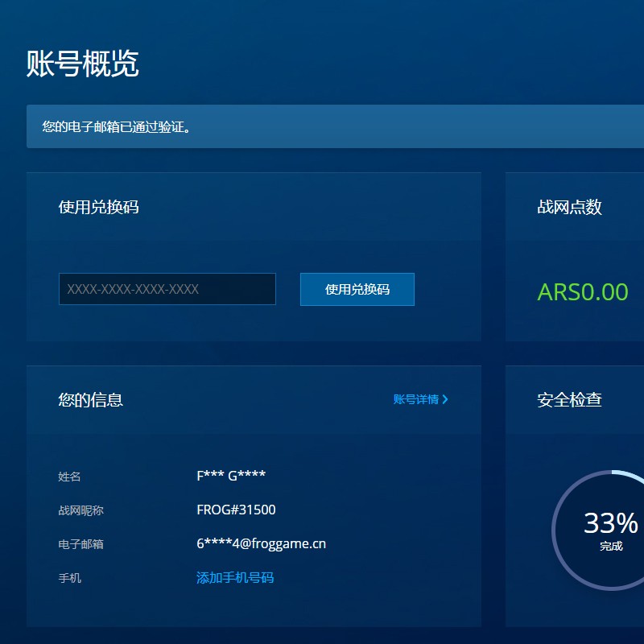The width and height of the screenshot is (644, 644).
Task: Click the 6****4@froggame.cn email text
Action: pos(261,544)
